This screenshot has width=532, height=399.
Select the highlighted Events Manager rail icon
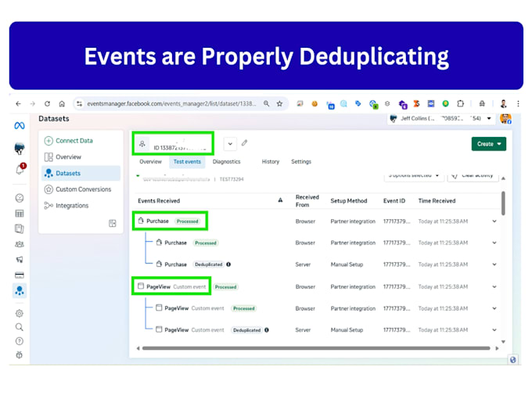pyautogui.click(x=20, y=291)
